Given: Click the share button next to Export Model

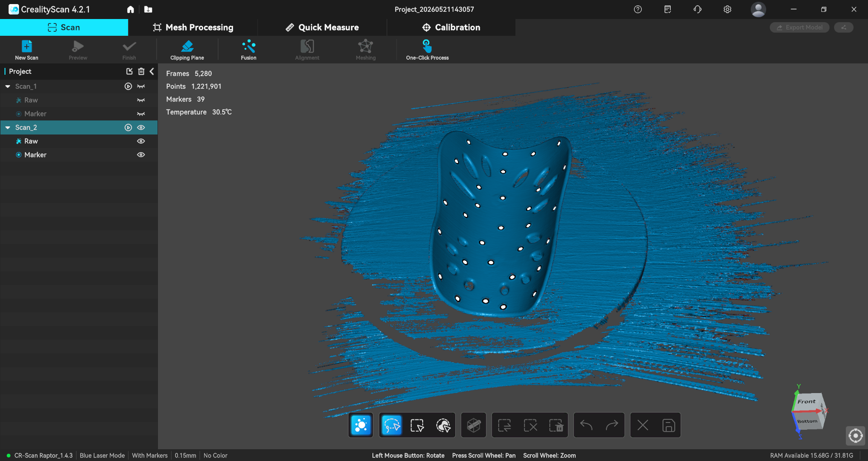Looking at the screenshot, I should [844, 28].
